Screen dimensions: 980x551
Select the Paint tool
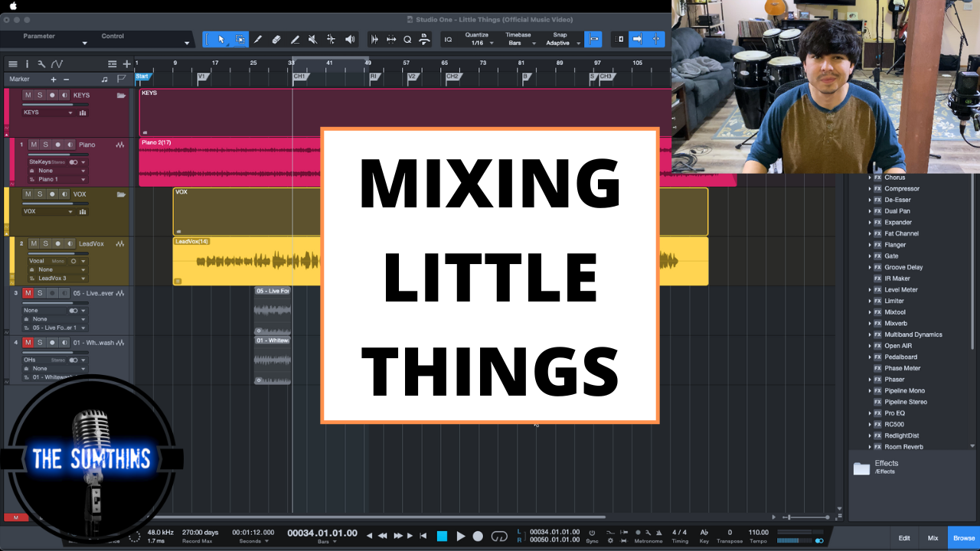[x=295, y=39]
